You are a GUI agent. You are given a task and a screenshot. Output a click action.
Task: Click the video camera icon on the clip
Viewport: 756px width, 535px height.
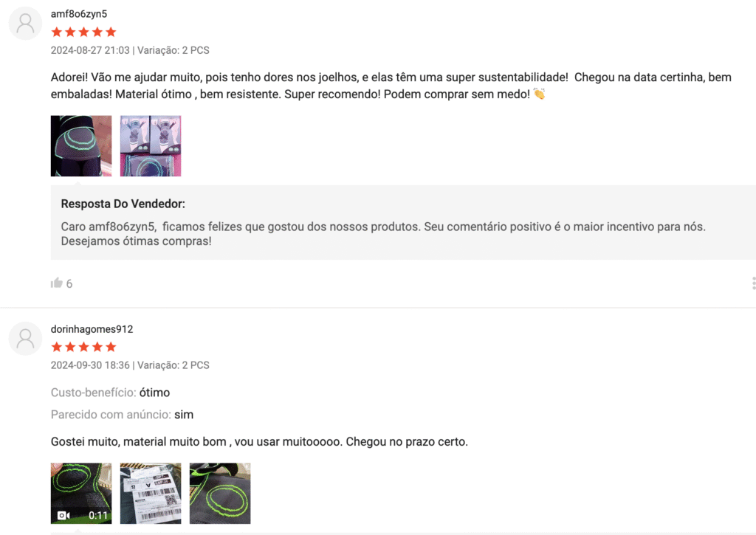[63, 515]
